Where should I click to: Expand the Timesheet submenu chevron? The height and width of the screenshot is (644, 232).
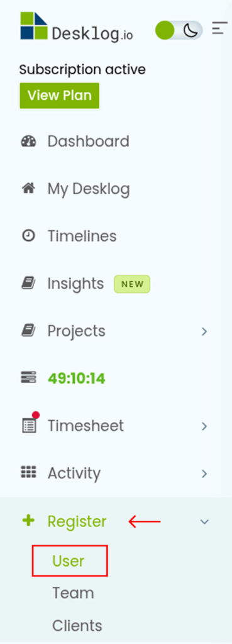tap(204, 426)
